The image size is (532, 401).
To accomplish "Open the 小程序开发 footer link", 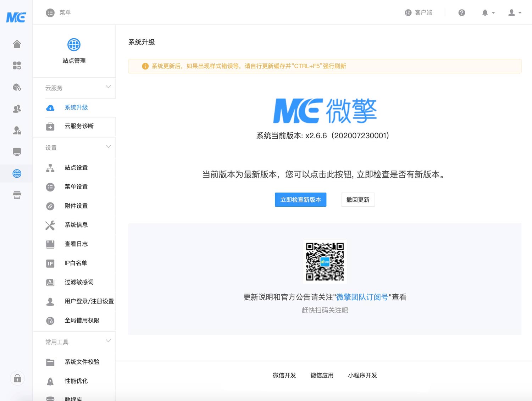I will coord(362,375).
